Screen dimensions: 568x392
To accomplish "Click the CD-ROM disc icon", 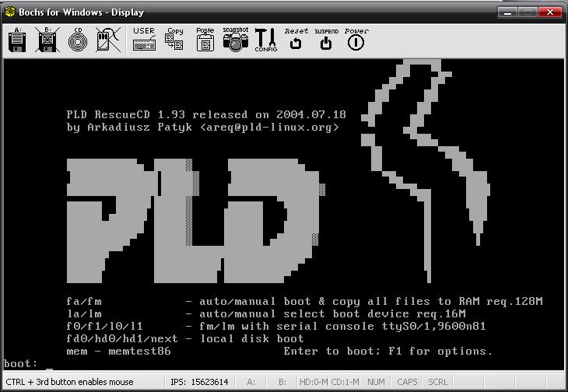I will (x=78, y=40).
